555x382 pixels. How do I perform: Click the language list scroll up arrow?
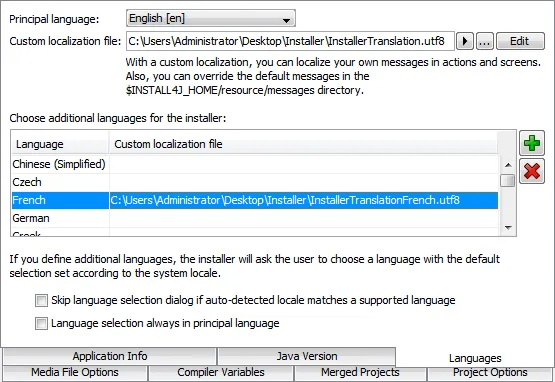[x=508, y=165]
